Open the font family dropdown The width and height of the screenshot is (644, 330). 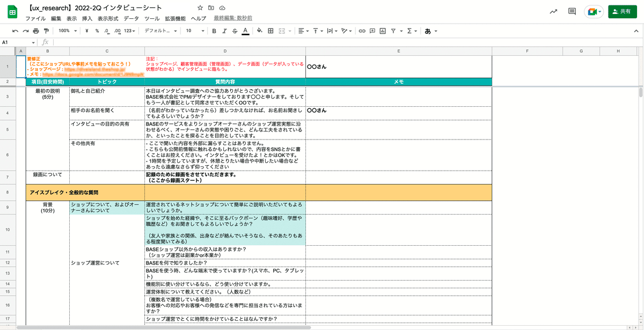pyautogui.click(x=161, y=31)
